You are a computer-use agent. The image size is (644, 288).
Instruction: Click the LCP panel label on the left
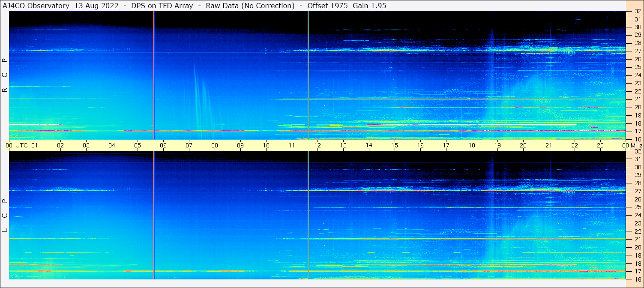click(5, 216)
